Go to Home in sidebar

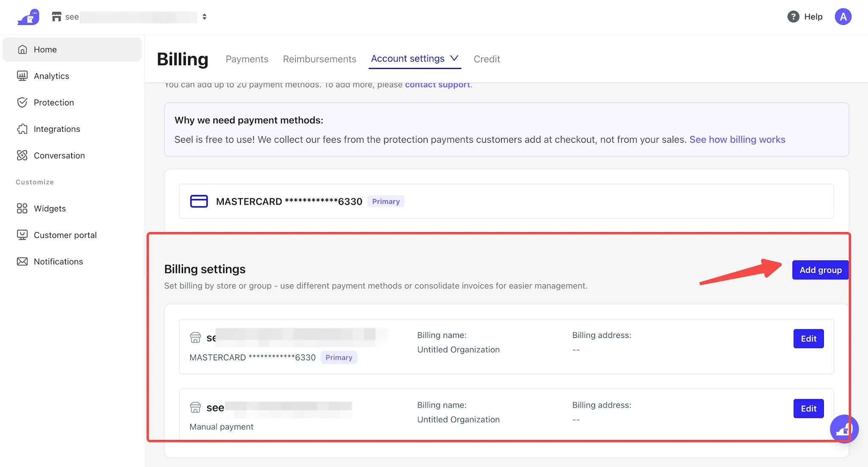[x=72, y=50]
